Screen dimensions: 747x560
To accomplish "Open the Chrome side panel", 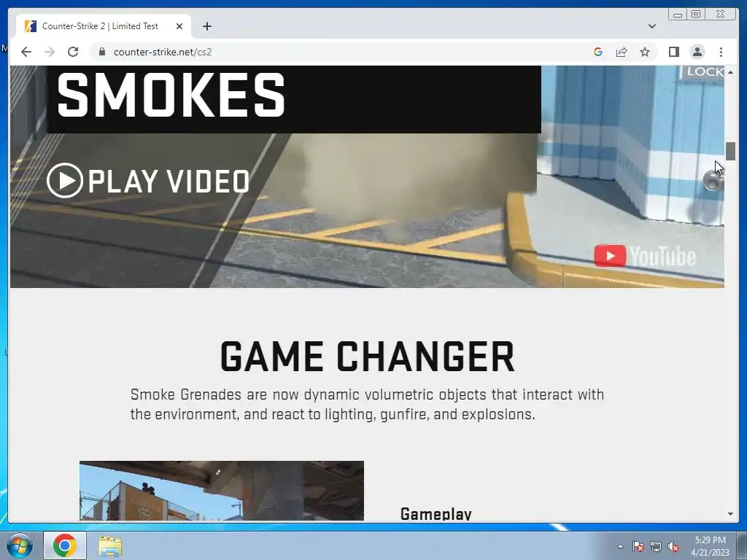I will (673, 52).
